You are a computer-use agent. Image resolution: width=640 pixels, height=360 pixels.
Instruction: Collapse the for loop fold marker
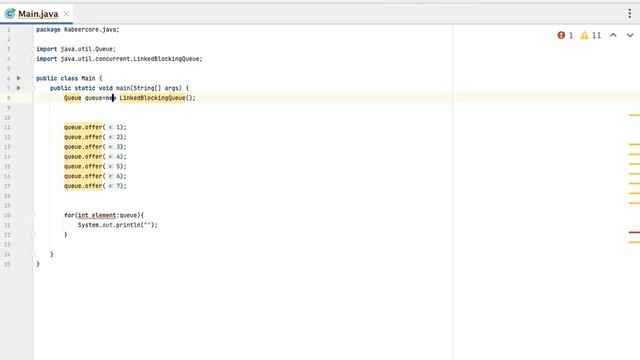[33, 215]
